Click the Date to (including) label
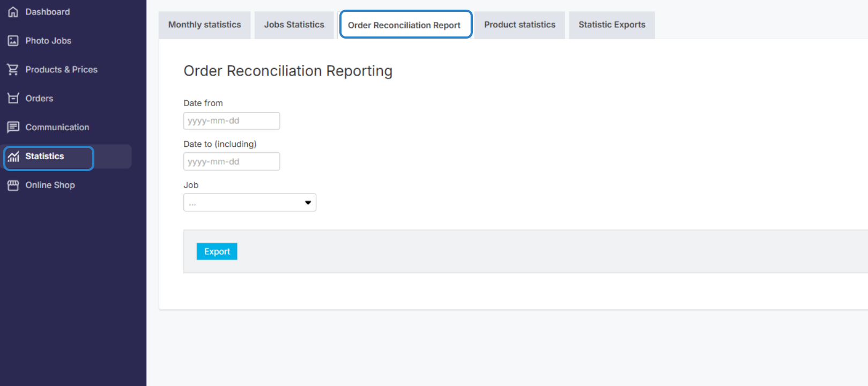Screen dimensions: 868x386 point(220,144)
